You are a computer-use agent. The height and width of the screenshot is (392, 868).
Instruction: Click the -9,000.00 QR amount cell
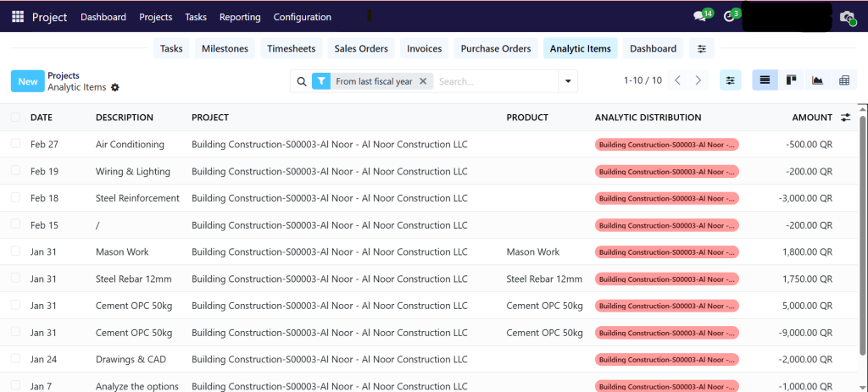[x=805, y=333]
